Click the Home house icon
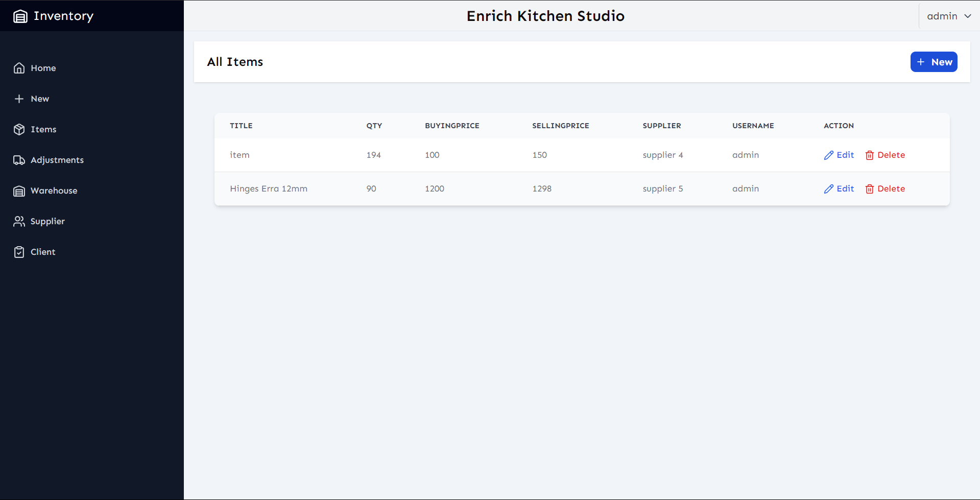 [x=19, y=68]
